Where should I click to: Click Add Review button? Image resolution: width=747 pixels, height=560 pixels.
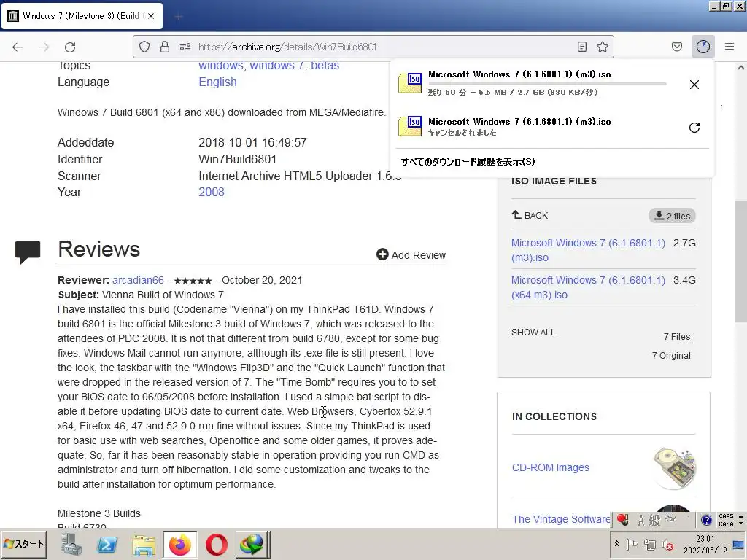(411, 254)
